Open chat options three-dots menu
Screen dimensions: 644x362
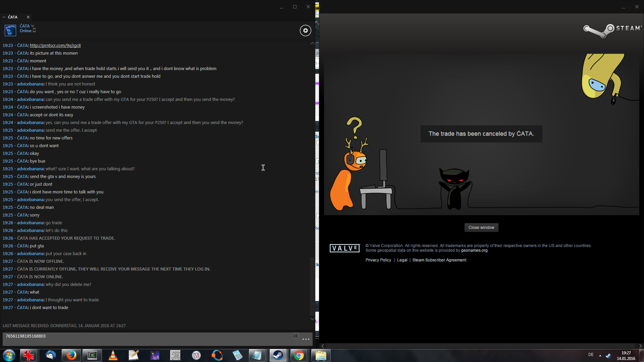[306, 339]
